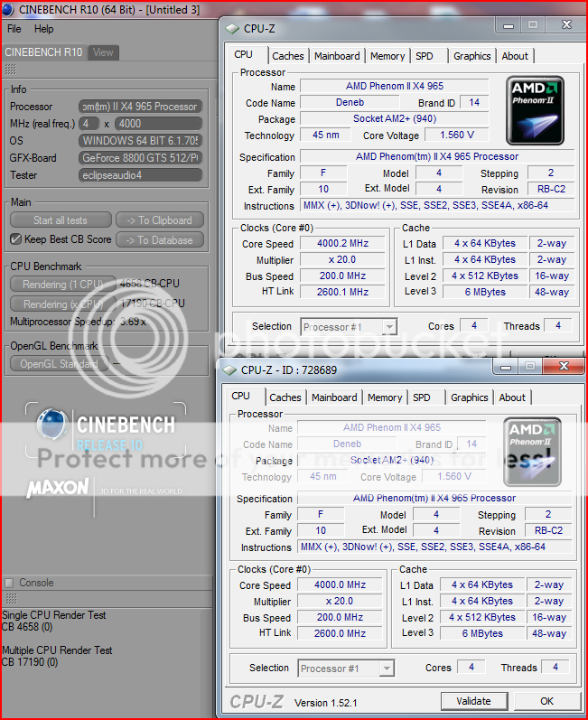Click the Tester field eclipseaudio4
Image resolution: width=588 pixels, height=720 pixels.
(141, 175)
